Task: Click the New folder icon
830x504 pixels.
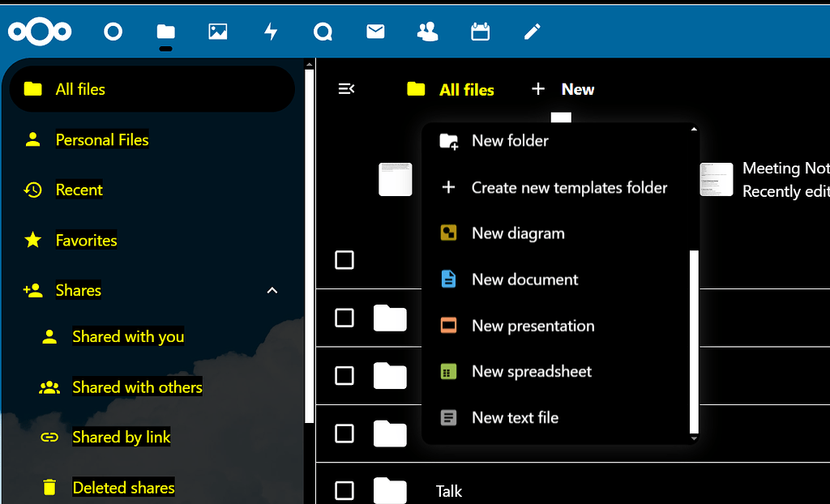Action: [449, 141]
